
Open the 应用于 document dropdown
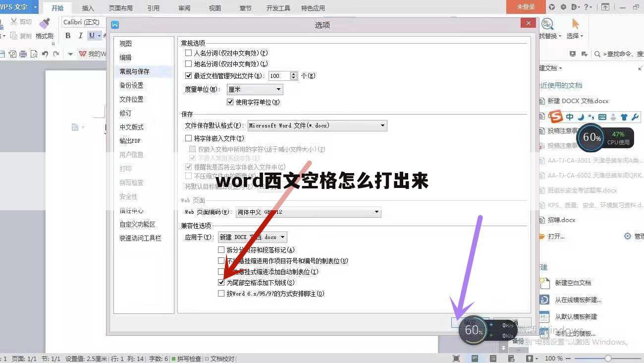252,238
